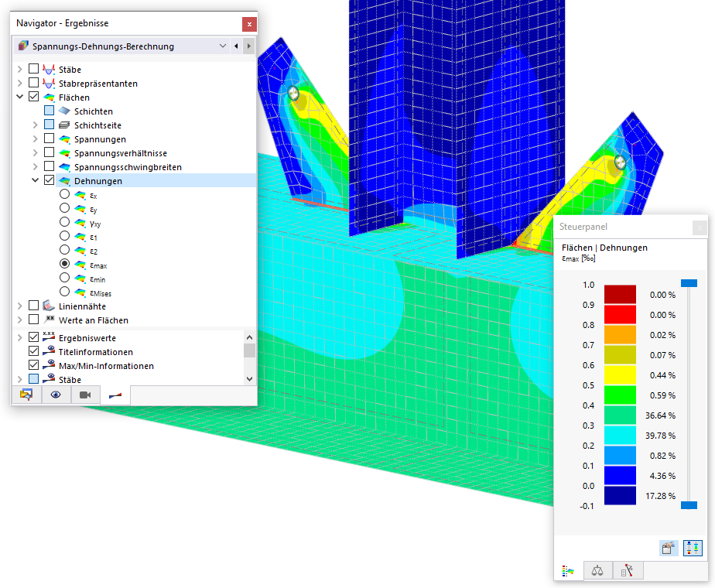Select the εx strain radio button

[x=65, y=194]
